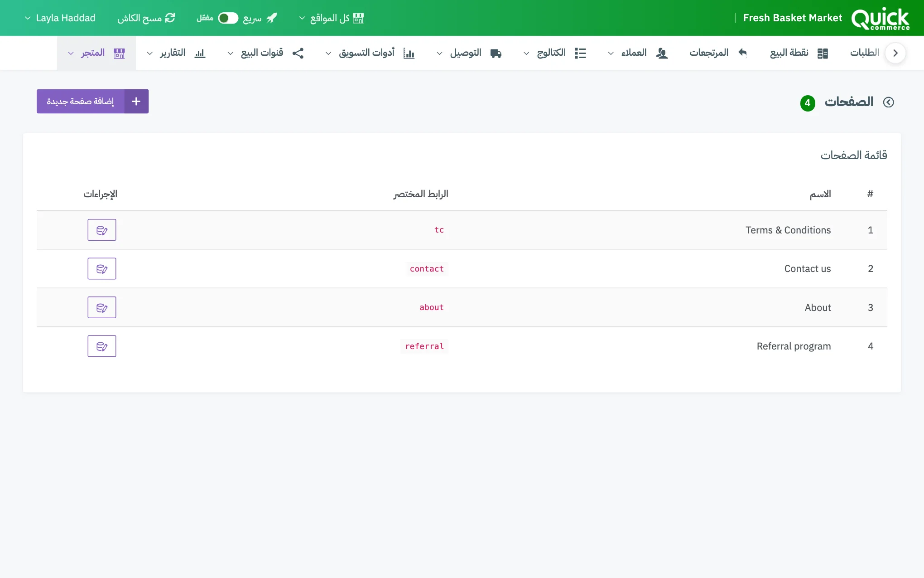Expand the الكتالوج menu chevron

[526, 53]
